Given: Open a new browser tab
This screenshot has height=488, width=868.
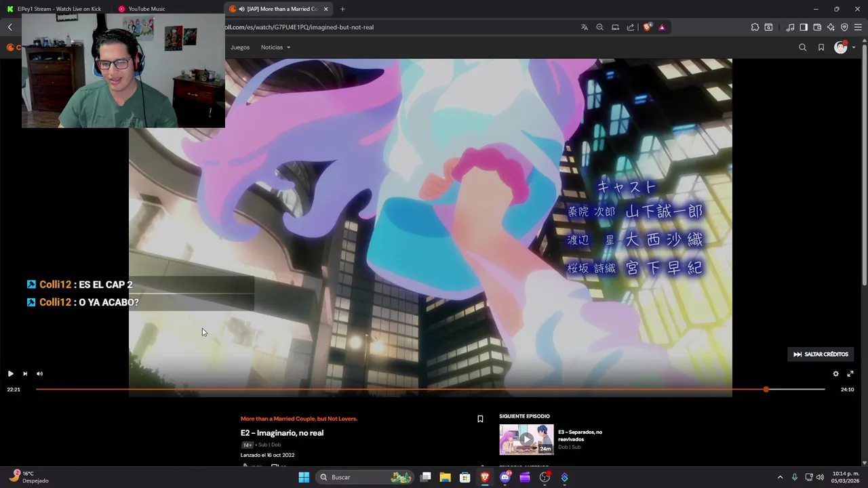Looking at the screenshot, I should coord(342,9).
